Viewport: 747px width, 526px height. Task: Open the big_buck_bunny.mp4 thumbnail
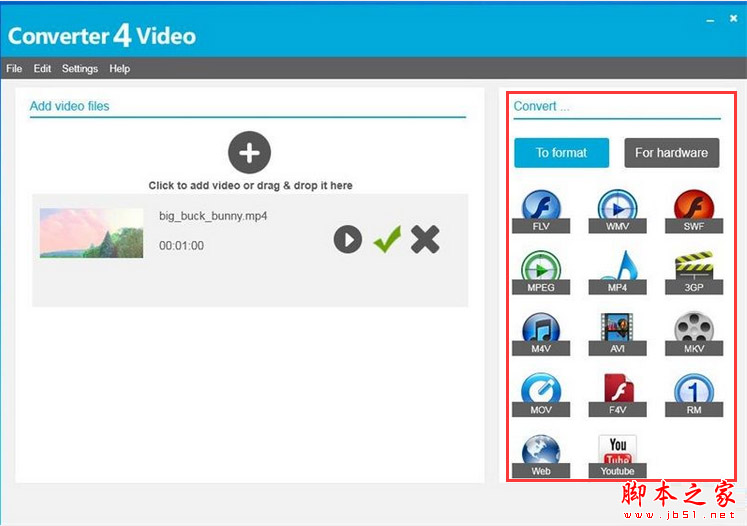coord(91,233)
